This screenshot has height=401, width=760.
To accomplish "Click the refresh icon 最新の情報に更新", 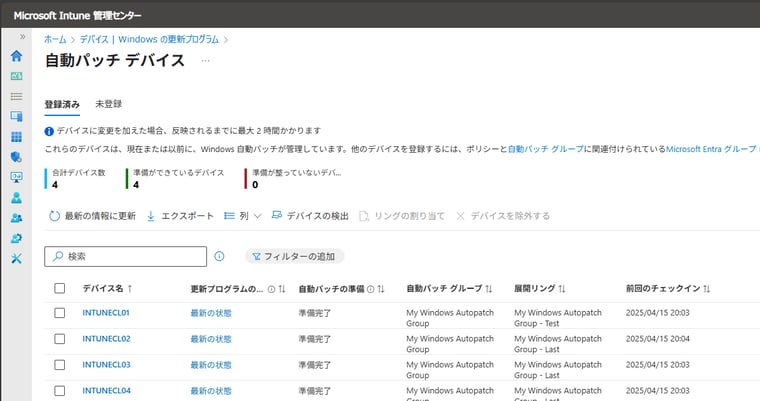I will tap(54, 216).
